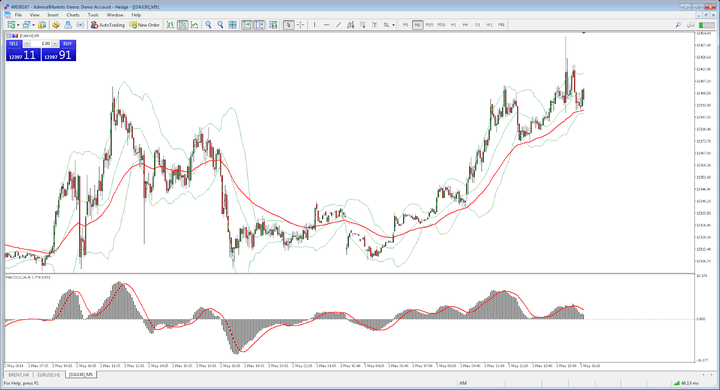The height and width of the screenshot is (390, 720).
Task: Zoom out of the chart
Action: (220, 25)
